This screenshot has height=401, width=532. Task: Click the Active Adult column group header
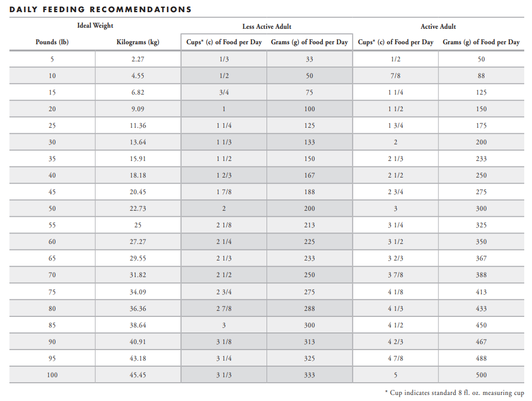pyautogui.click(x=438, y=27)
